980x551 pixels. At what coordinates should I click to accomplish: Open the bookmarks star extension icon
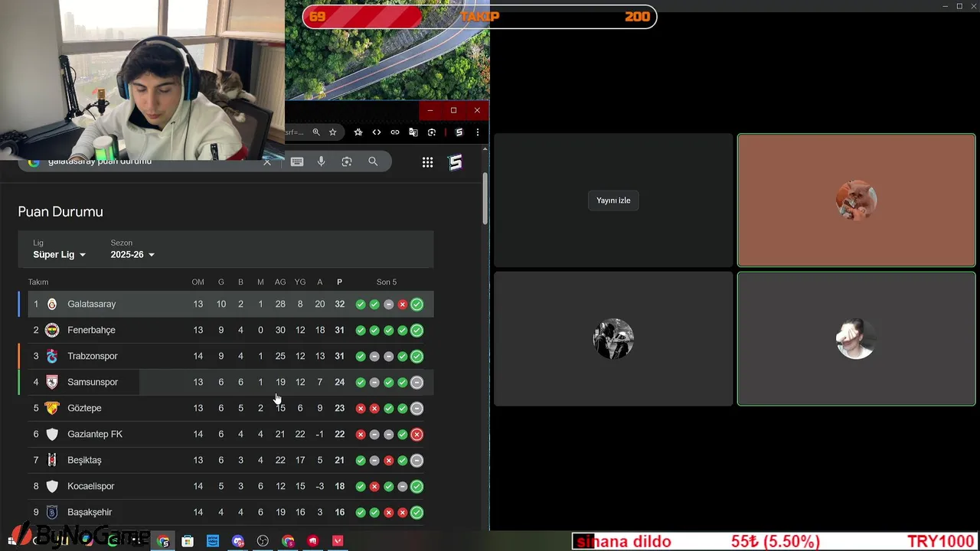tap(358, 132)
